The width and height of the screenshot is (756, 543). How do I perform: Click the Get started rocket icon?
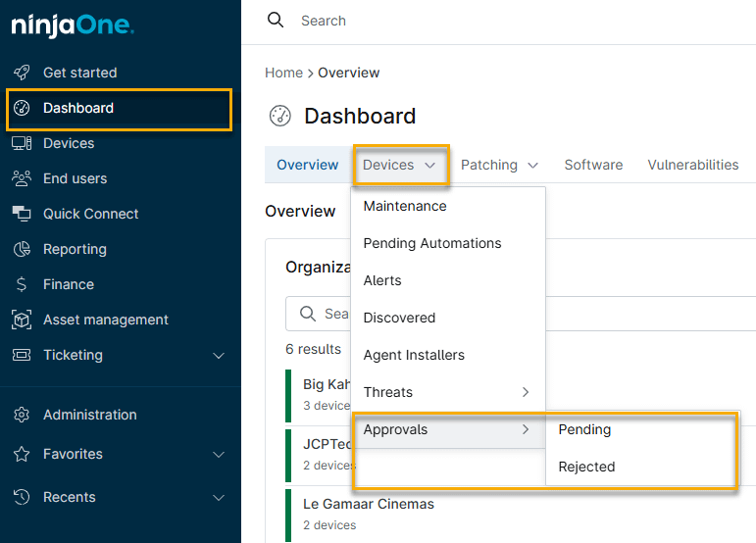point(22,73)
